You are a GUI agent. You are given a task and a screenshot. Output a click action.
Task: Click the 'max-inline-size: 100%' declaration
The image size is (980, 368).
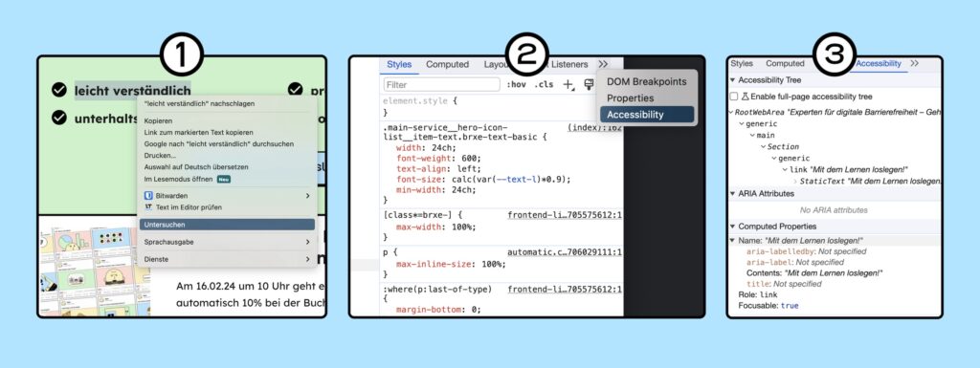click(452, 264)
